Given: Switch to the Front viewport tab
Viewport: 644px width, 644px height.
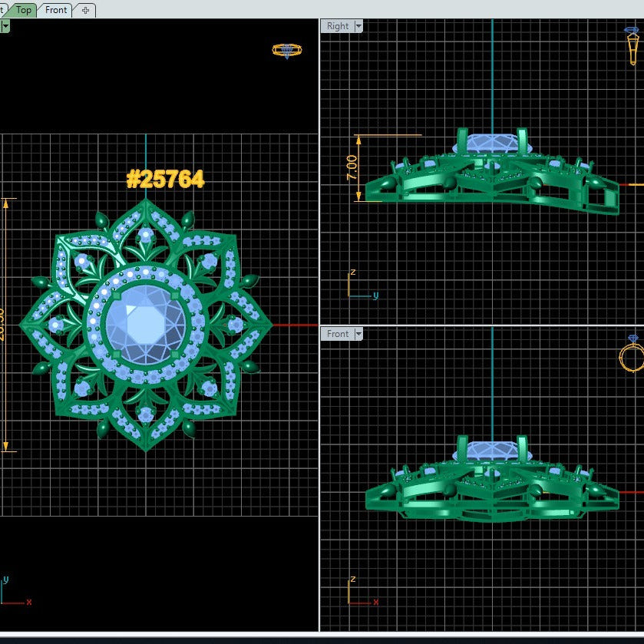Looking at the screenshot, I should [56, 10].
